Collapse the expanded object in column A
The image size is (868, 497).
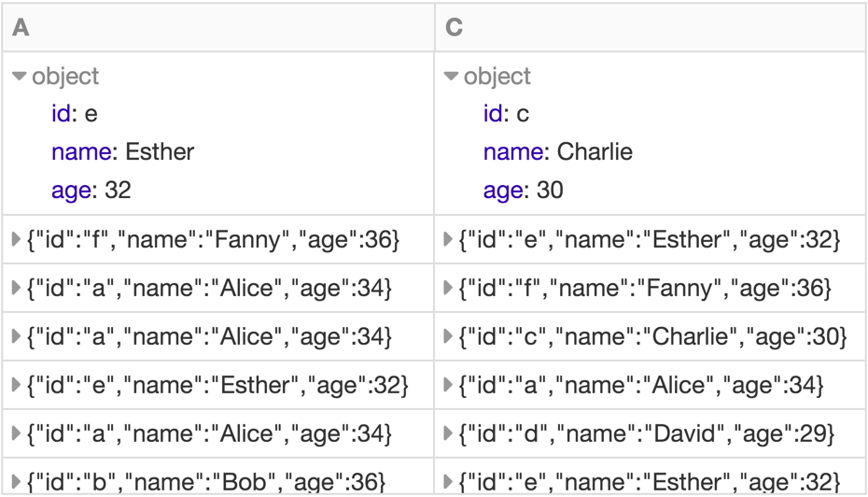click(21, 77)
